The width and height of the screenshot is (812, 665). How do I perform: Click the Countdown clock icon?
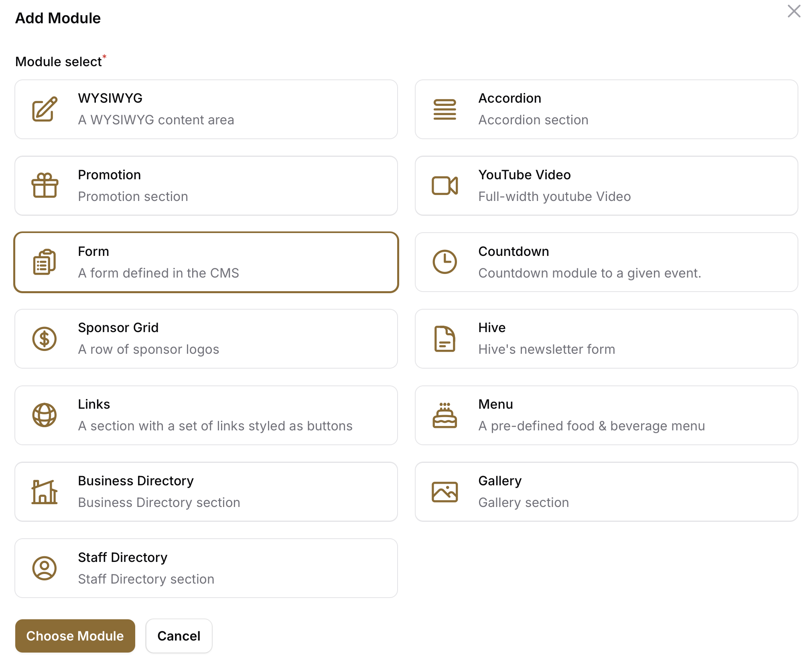coord(445,262)
